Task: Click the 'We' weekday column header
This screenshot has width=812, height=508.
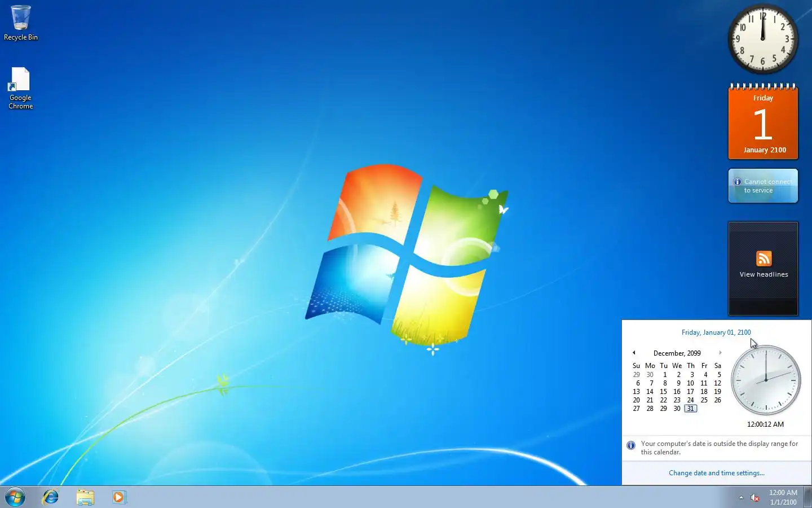Action: point(677,366)
